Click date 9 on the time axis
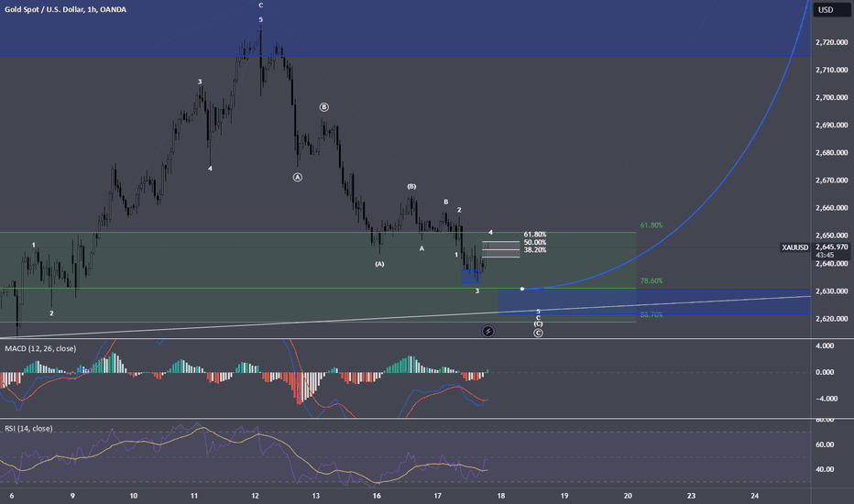This screenshot has height=504, width=854. click(x=72, y=496)
